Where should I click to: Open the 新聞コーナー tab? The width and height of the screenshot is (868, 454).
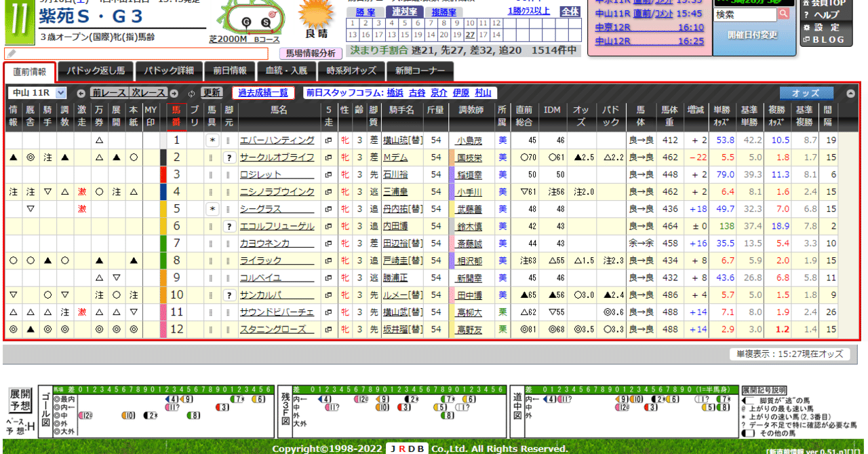[419, 71]
